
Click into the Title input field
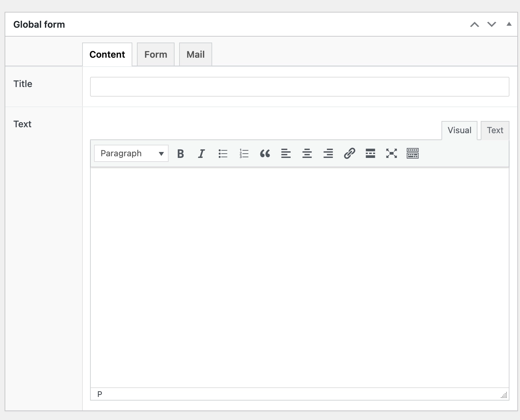pos(300,87)
